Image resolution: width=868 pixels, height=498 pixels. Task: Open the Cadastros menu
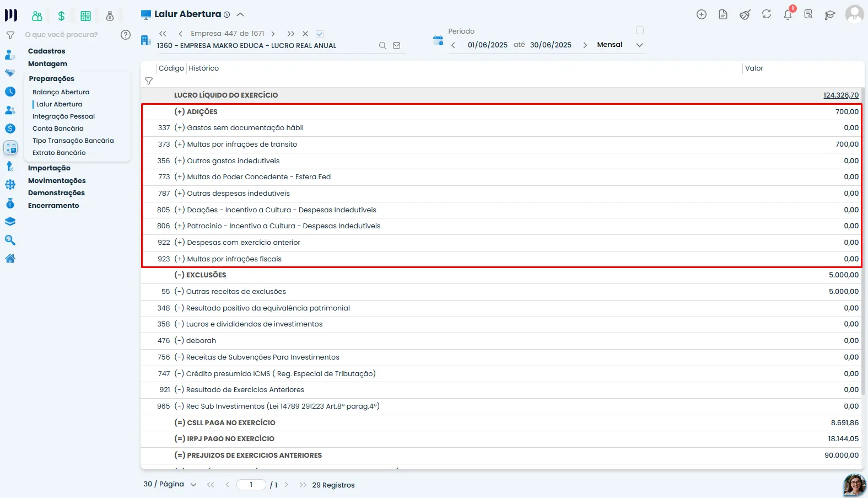(x=46, y=51)
